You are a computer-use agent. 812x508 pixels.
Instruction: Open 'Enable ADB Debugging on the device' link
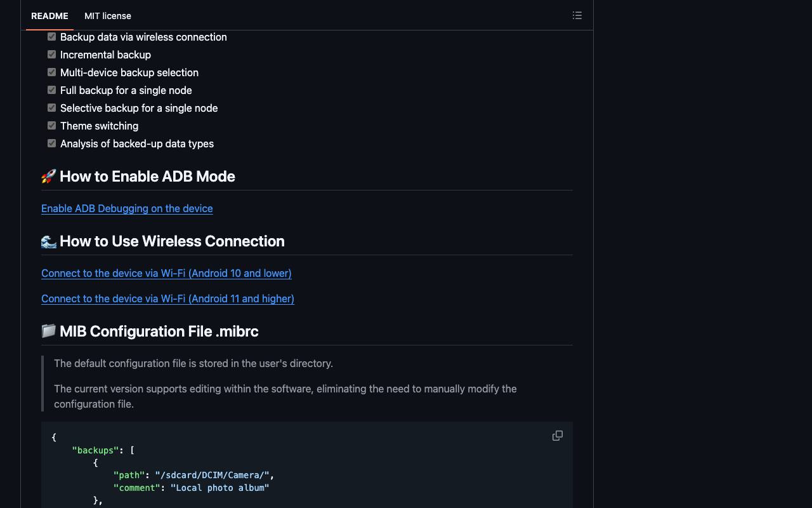(127, 208)
